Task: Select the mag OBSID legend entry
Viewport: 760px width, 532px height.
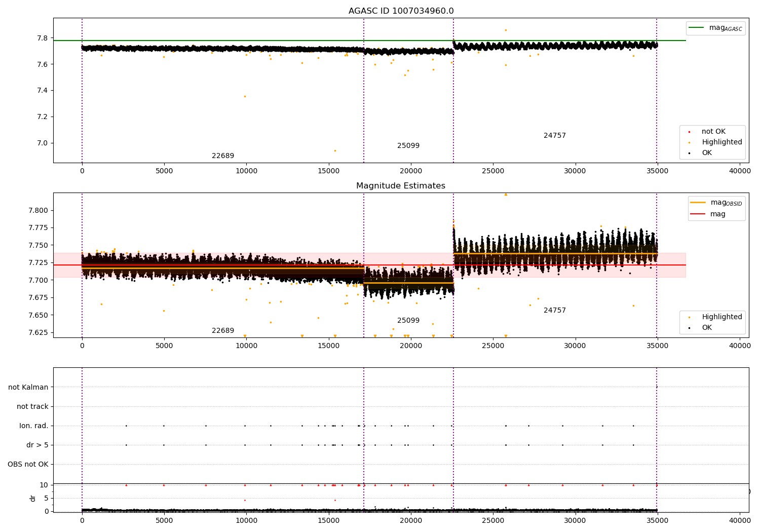Action: point(716,203)
